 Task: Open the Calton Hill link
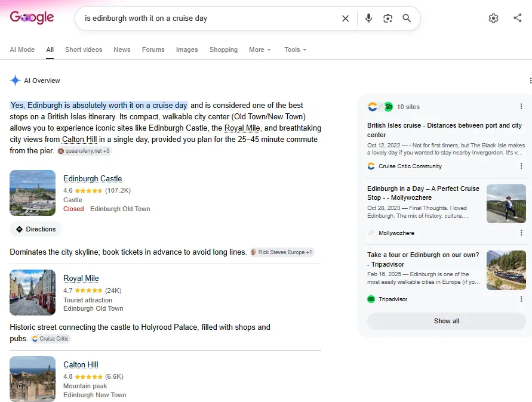81,364
